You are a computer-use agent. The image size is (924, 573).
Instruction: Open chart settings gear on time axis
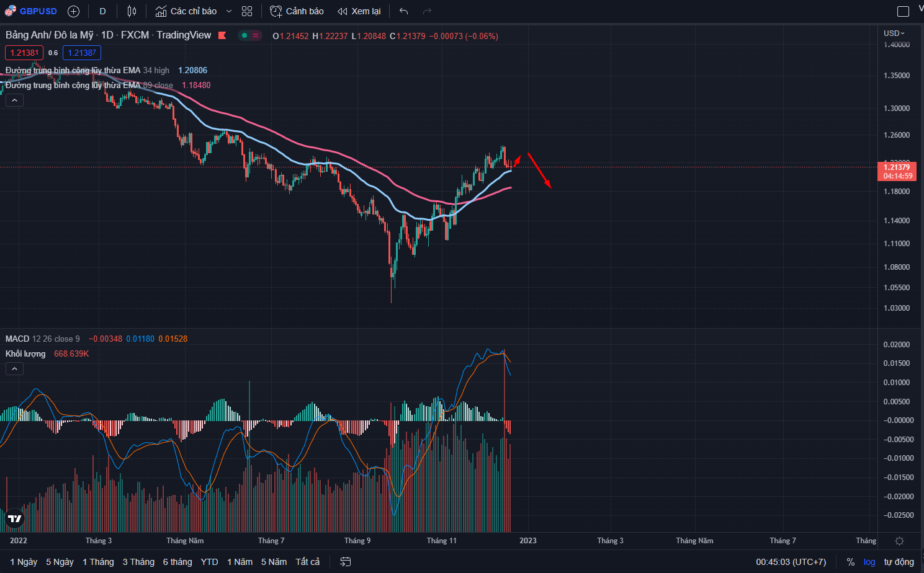899,541
